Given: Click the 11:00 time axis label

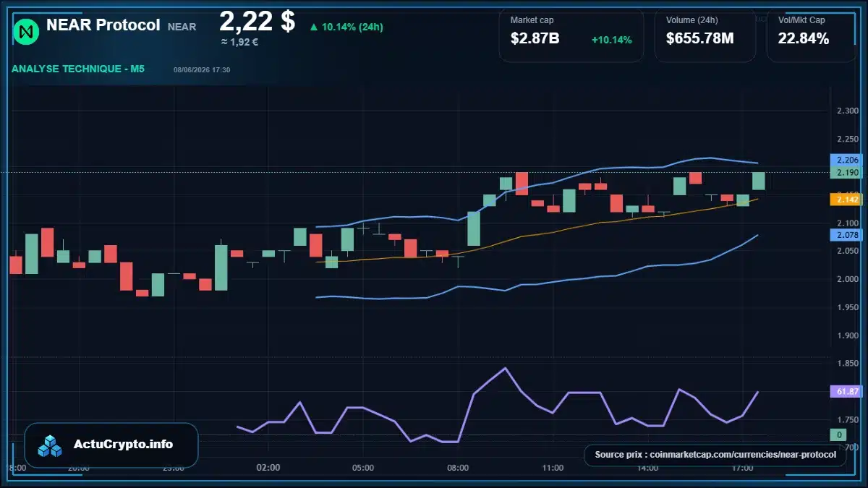Looking at the screenshot, I should [553, 468].
